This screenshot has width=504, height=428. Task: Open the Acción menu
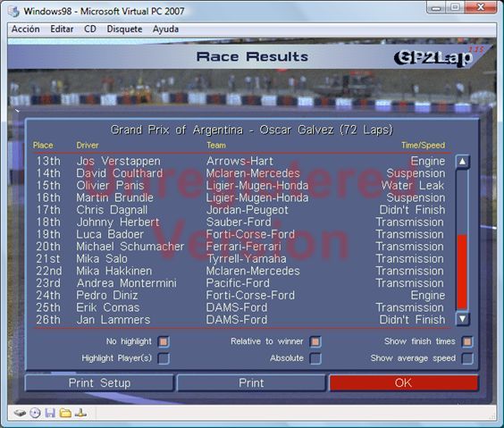tap(26, 29)
